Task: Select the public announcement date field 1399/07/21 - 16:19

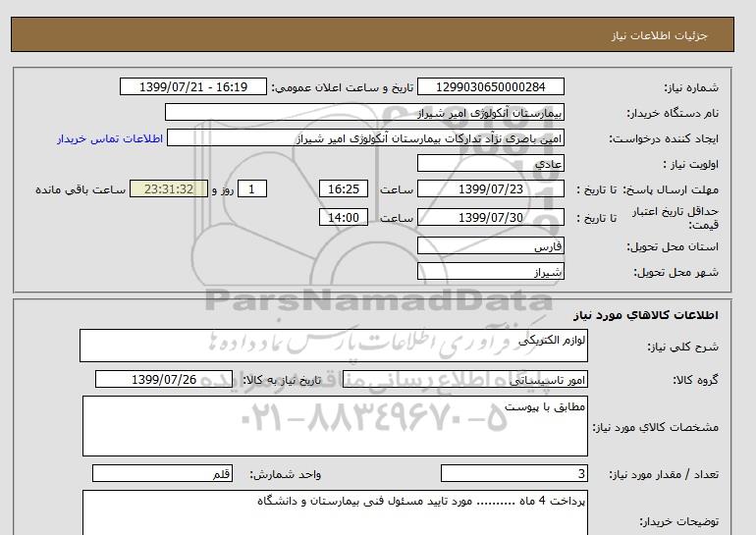Action: click(x=192, y=86)
